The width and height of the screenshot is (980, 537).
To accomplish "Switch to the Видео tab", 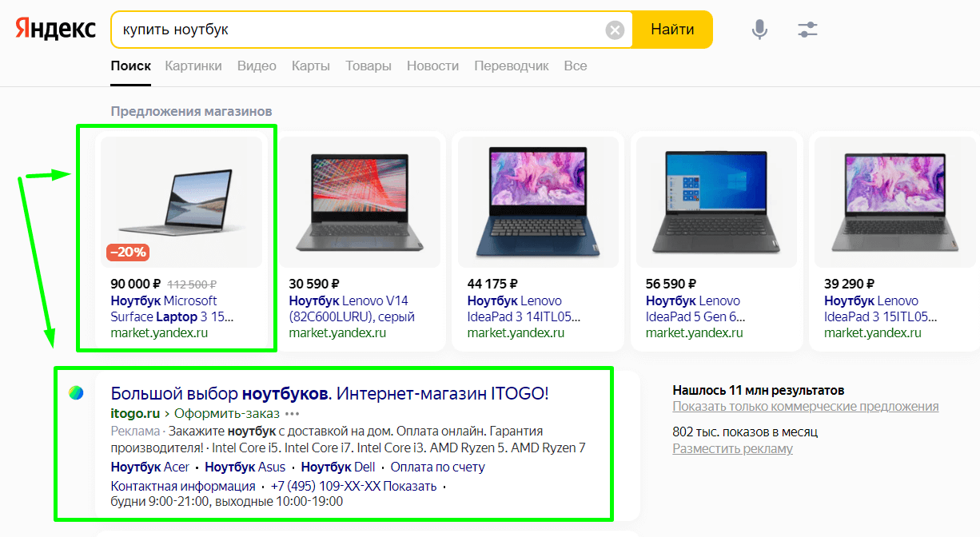I will [x=257, y=66].
